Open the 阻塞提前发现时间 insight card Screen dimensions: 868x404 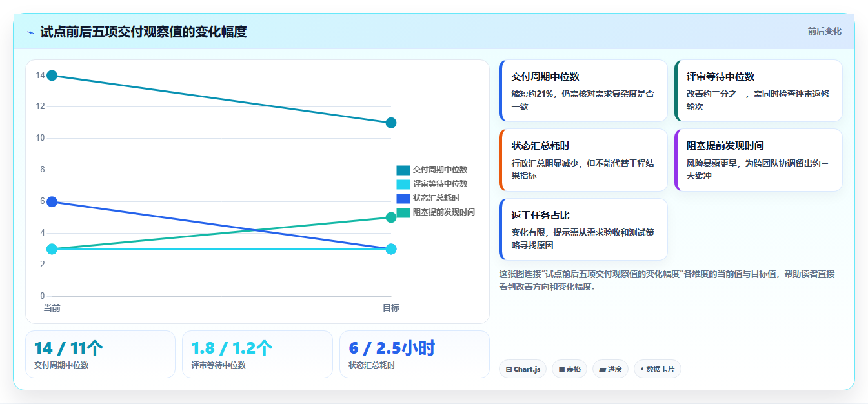coord(758,160)
